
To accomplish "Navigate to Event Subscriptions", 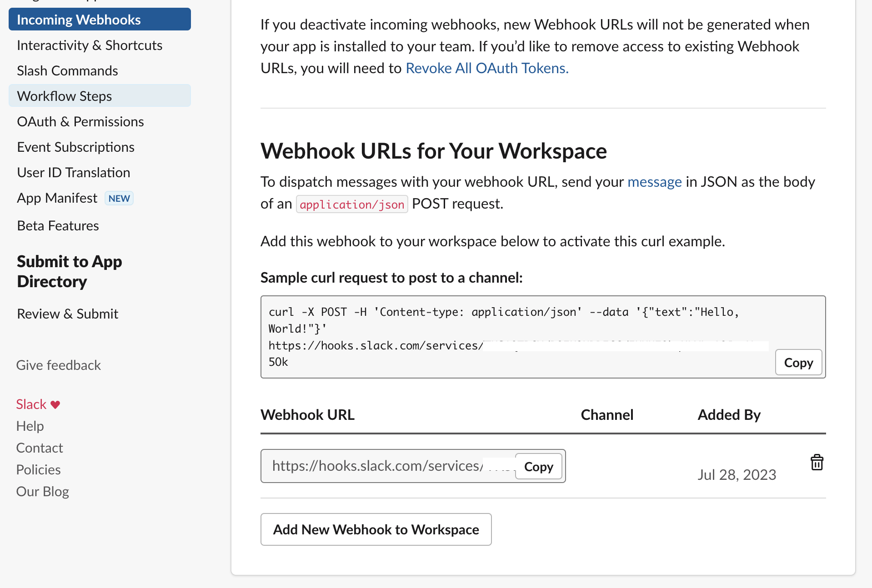I will (75, 147).
